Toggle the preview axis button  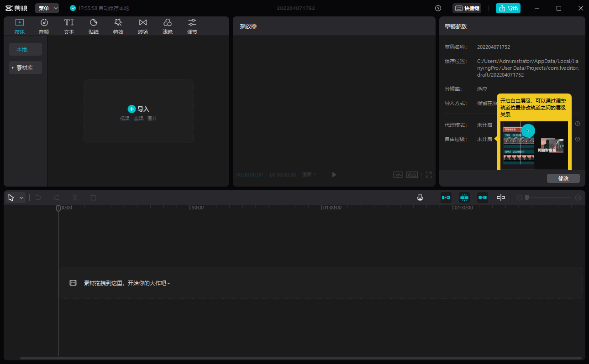tap(501, 198)
